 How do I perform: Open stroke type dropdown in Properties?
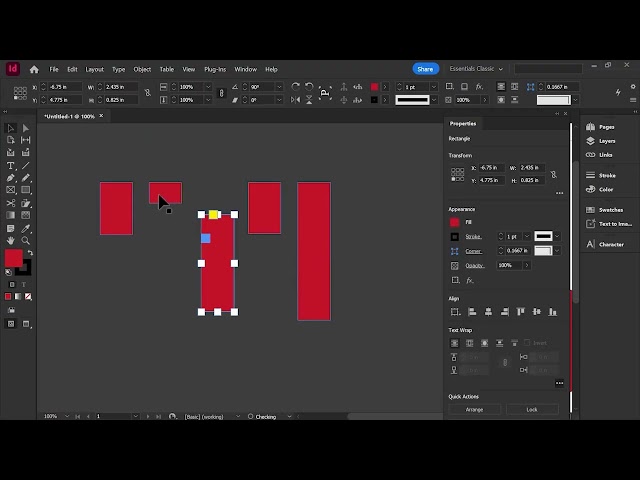[557, 236]
